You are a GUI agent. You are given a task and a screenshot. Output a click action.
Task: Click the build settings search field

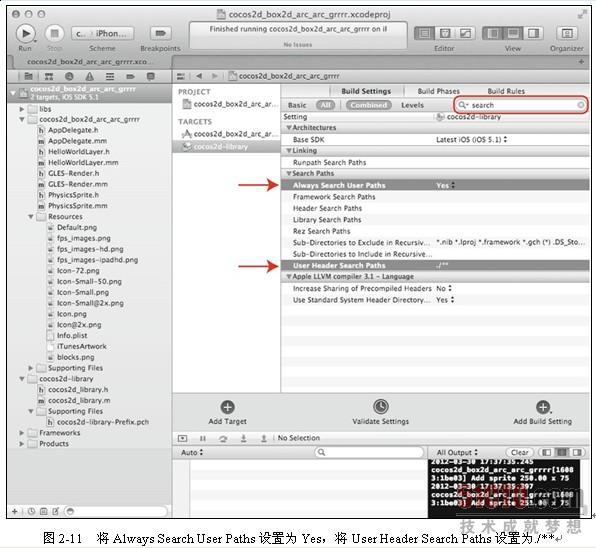(521, 105)
